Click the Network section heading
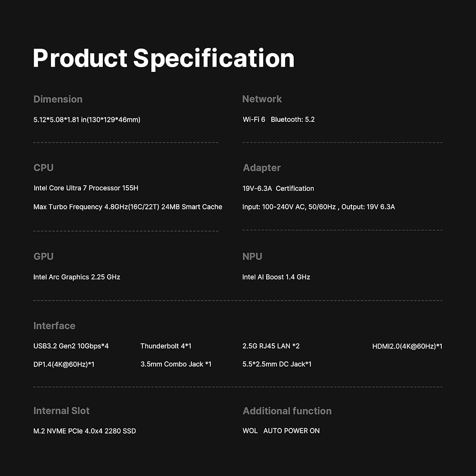This screenshot has width=476, height=476. [262, 99]
